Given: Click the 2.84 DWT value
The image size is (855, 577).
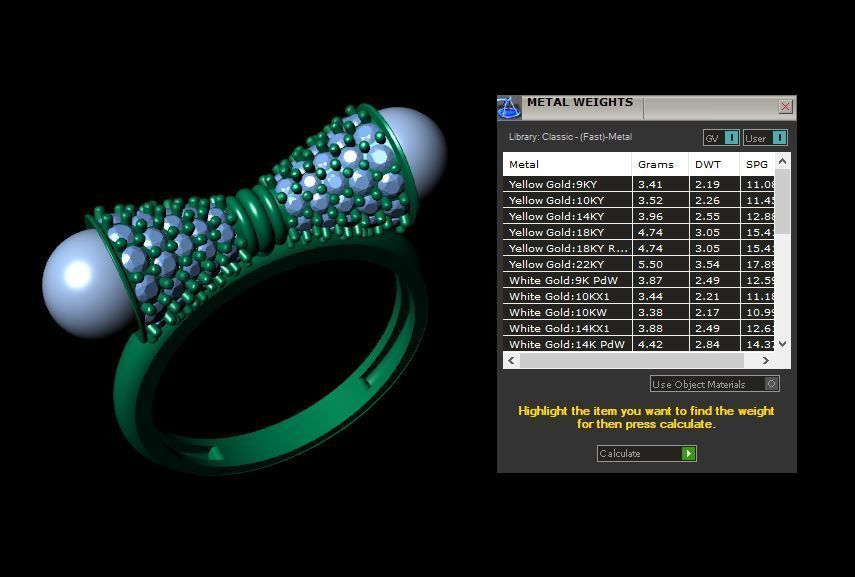Looking at the screenshot, I should tap(707, 345).
